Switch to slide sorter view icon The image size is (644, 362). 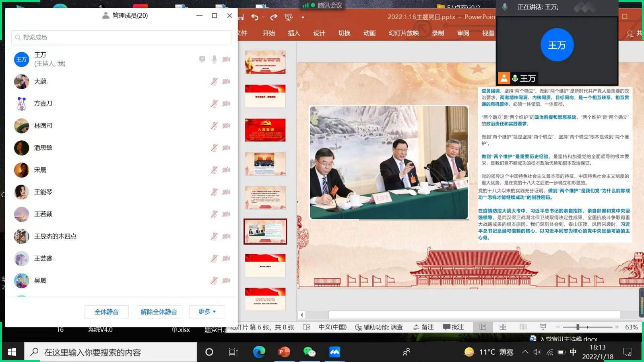503,327
